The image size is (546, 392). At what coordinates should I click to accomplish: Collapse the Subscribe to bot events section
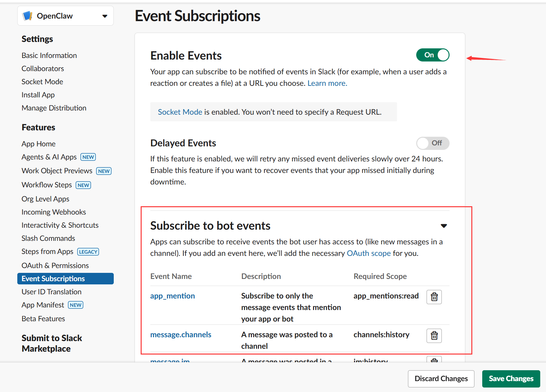pyautogui.click(x=444, y=226)
